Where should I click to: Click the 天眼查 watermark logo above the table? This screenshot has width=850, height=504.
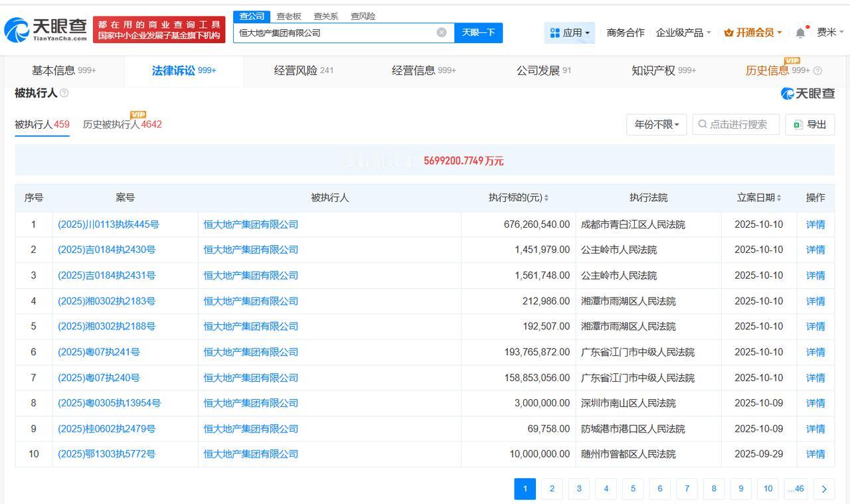click(809, 94)
